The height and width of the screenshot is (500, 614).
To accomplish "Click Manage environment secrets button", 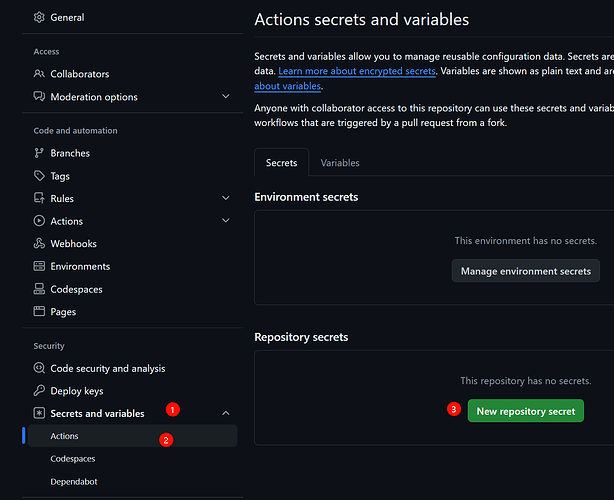I will tap(526, 271).
